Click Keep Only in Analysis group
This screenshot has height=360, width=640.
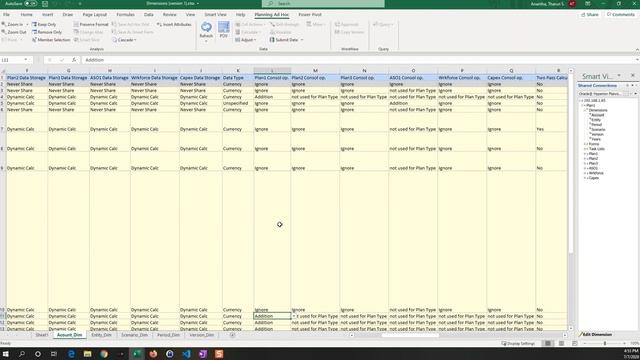pos(44,24)
